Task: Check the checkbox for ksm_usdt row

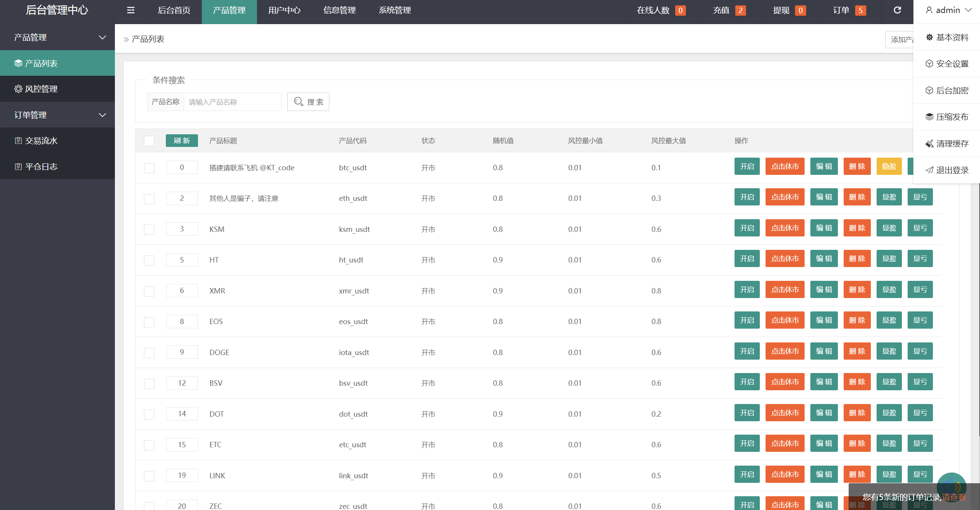Action: tap(149, 230)
